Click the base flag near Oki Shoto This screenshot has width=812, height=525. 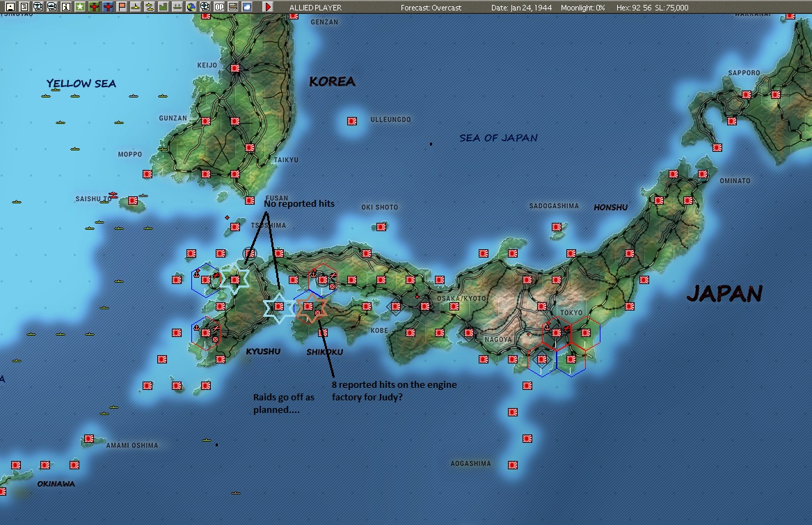pyautogui.click(x=381, y=227)
